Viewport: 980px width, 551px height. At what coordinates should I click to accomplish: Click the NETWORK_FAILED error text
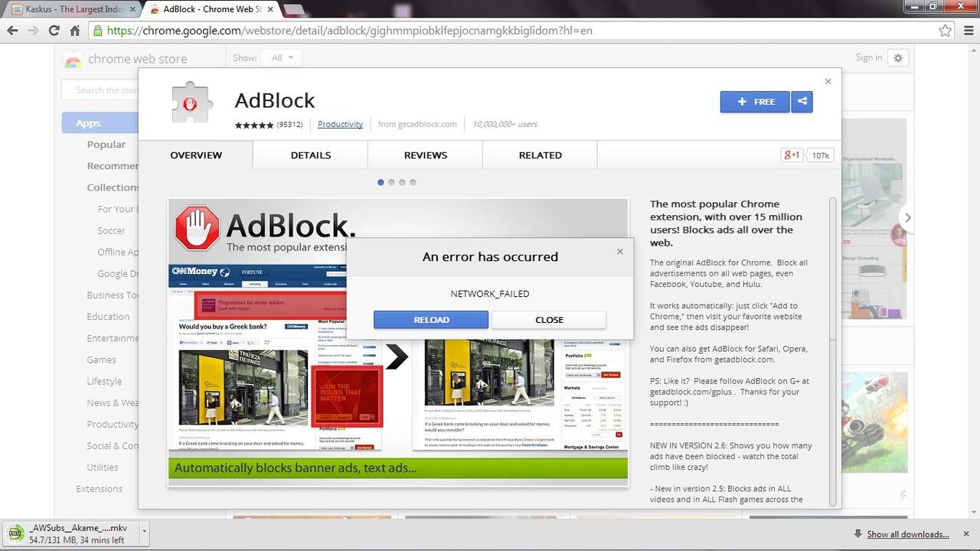(x=490, y=294)
